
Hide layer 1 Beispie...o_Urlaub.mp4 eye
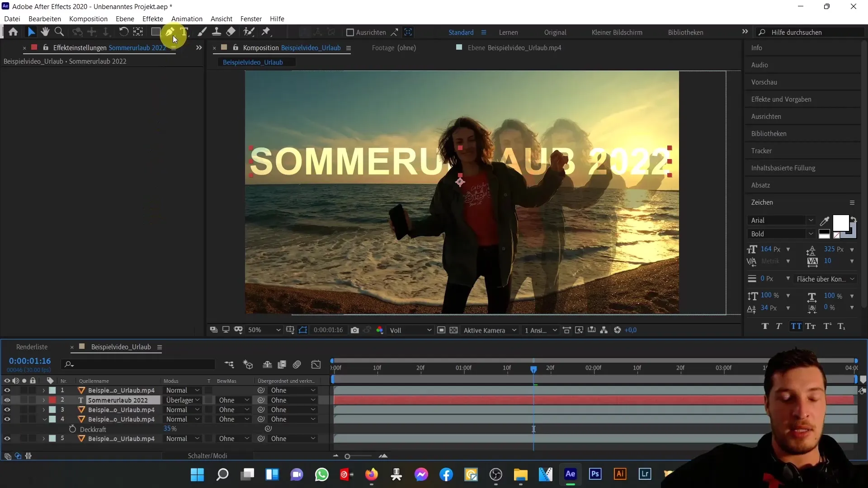point(7,390)
